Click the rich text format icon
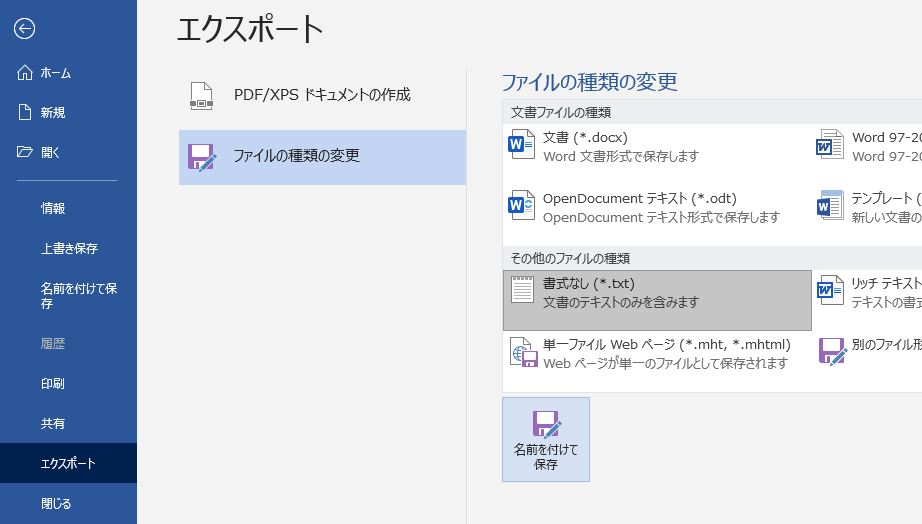This screenshot has height=524, width=922. point(830,290)
